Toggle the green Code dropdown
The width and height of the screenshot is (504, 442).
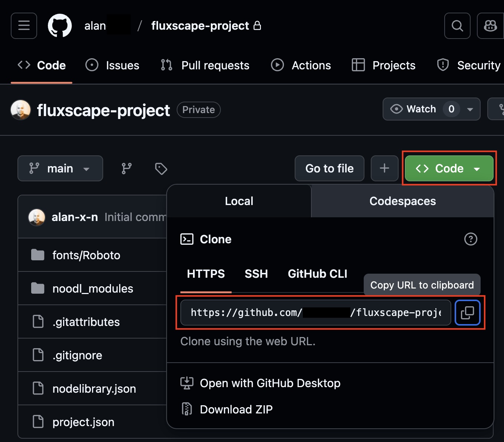[449, 168]
